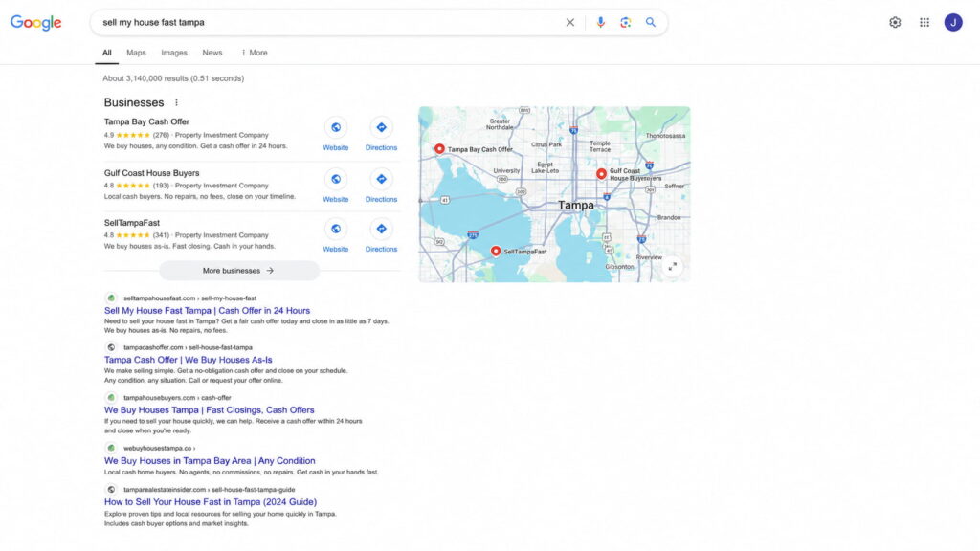Select the All tab

[107, 54]
